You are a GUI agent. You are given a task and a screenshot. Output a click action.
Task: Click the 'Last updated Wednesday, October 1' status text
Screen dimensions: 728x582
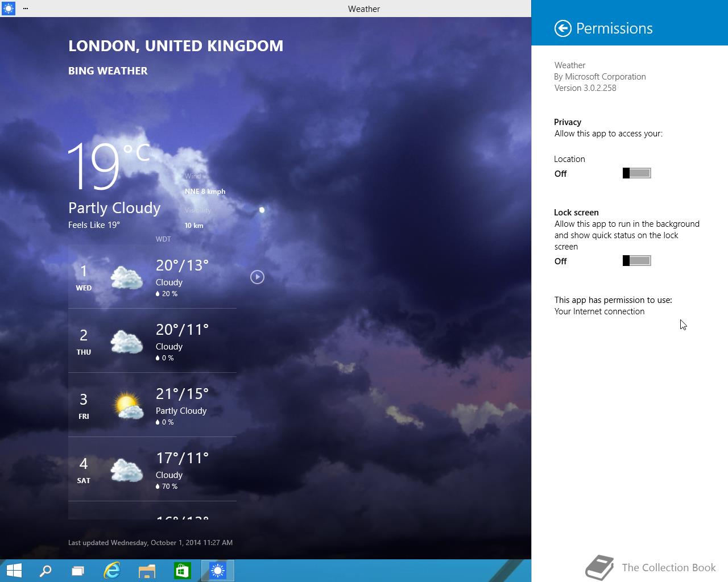click(x=150, y=543)
